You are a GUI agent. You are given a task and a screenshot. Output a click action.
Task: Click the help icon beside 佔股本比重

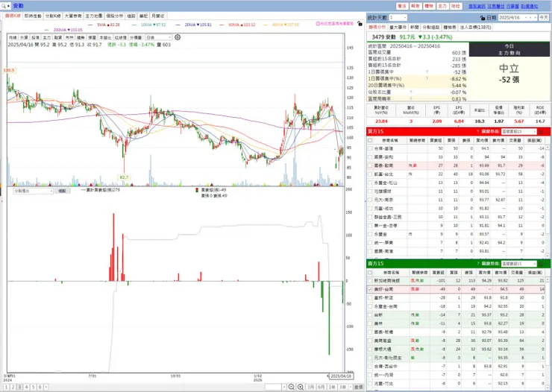point(411,92)
